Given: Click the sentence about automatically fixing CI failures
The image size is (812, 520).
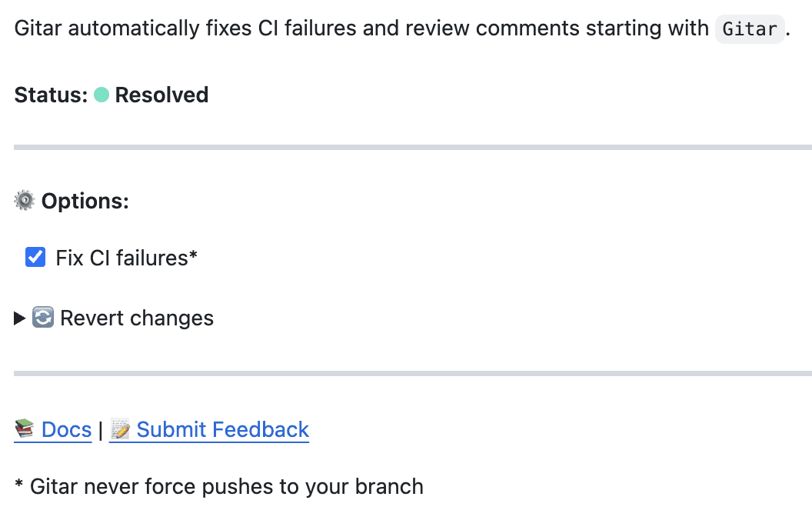Looking at the screenshot, I should pyautogui.click(x=361, y=29).
